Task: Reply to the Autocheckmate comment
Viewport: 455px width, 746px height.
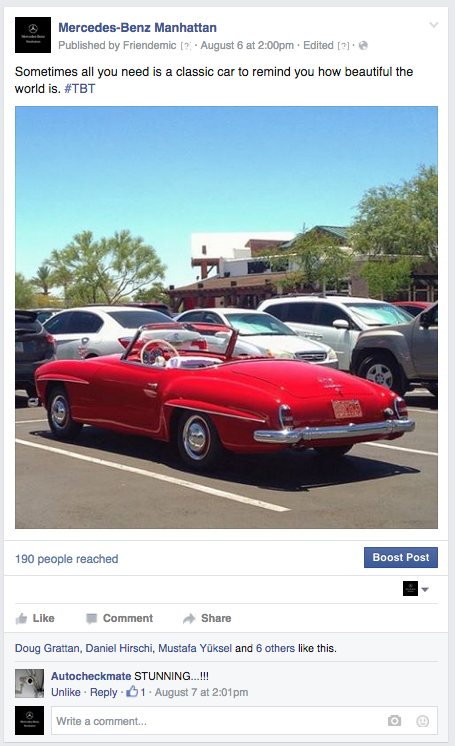Action: [x=103, y=692]
